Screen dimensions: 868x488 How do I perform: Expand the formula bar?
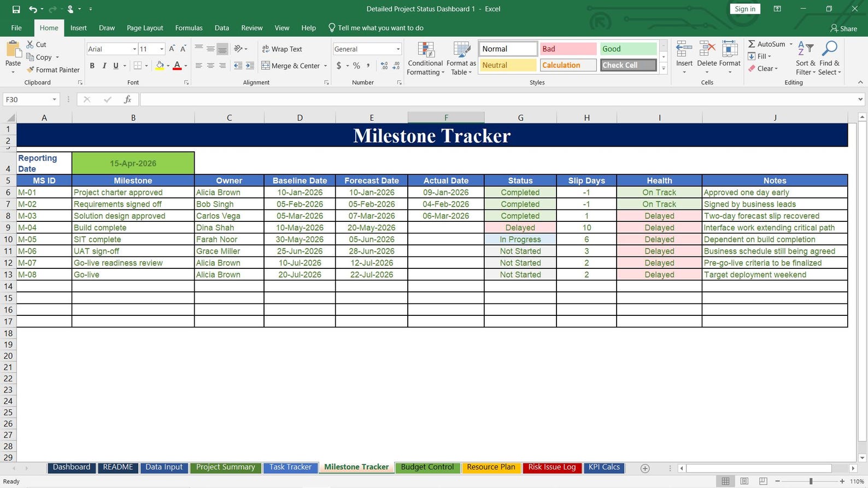coord(860,99)
